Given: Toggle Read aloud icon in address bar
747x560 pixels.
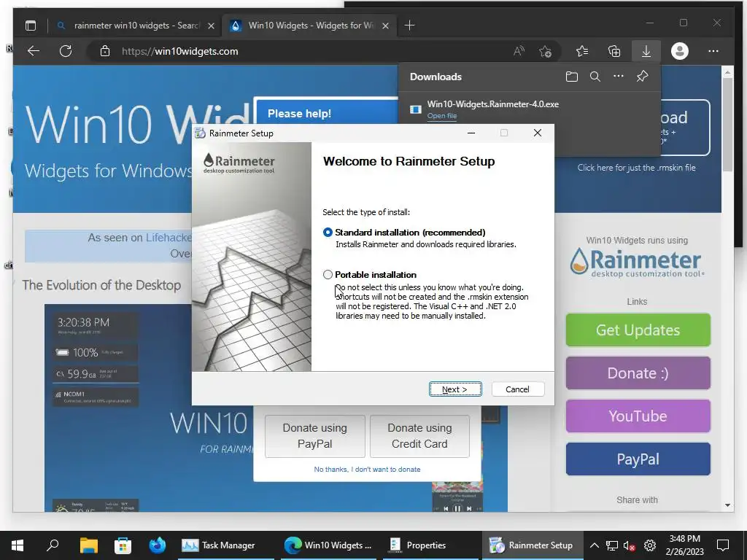Looking at the screenshot, I should [x=519, y=51].
